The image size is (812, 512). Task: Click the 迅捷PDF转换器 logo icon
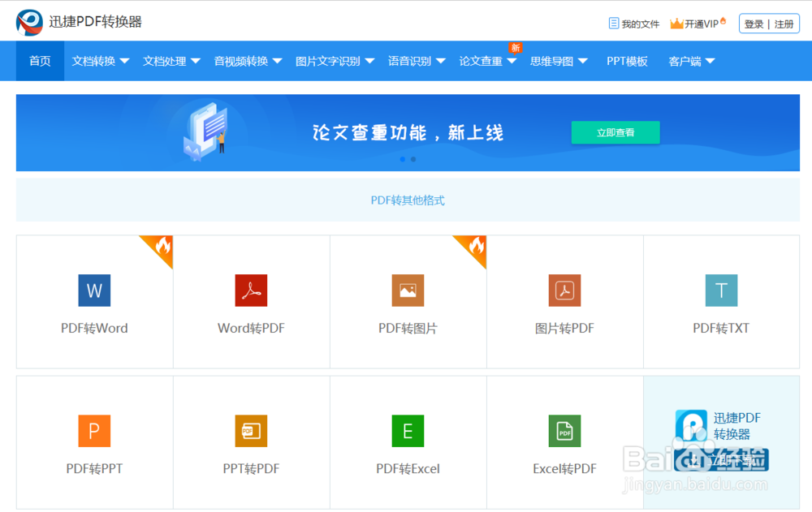29,22
